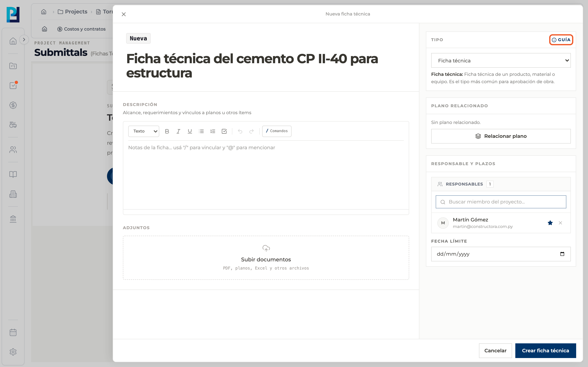
Task: Focus the Buscar miembro del proyecto field
Action: coord(501,202)
